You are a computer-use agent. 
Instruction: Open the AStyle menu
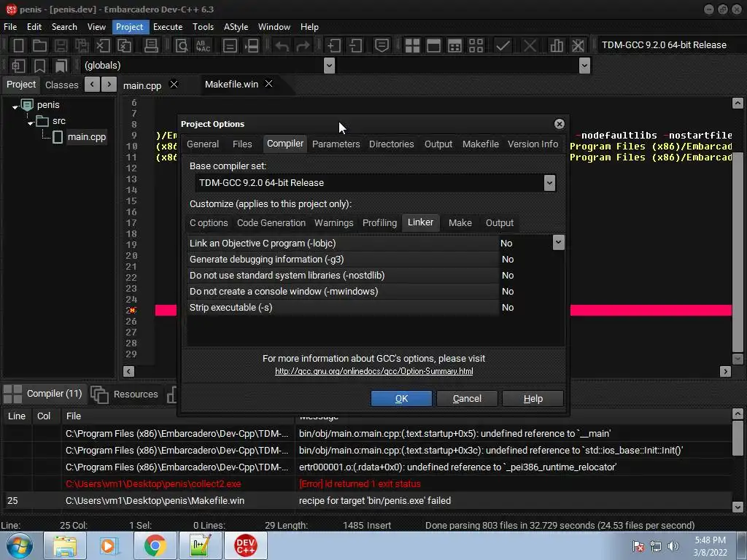[x=236, y=27]
